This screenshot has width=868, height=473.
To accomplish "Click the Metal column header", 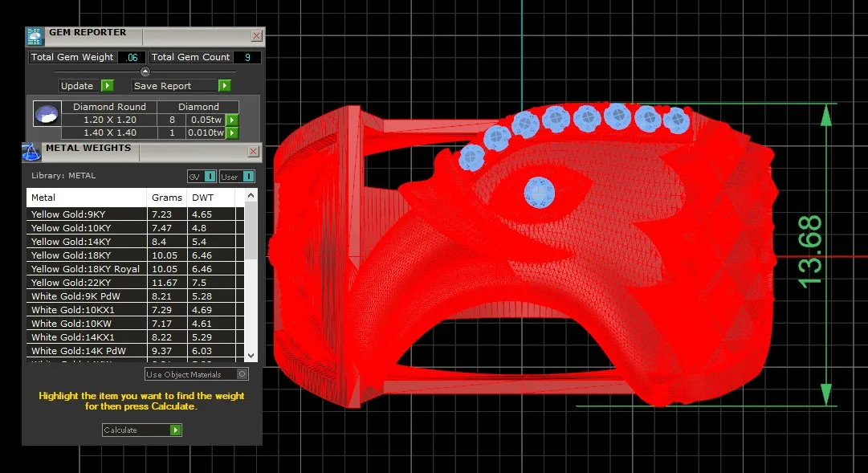I will 87,198.
